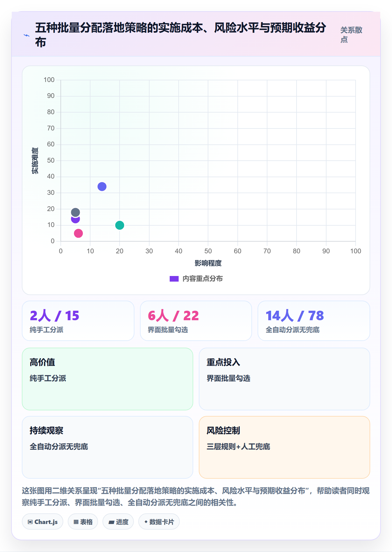
Task: Select the 持续观察 quadrant card
Action: 108,447
